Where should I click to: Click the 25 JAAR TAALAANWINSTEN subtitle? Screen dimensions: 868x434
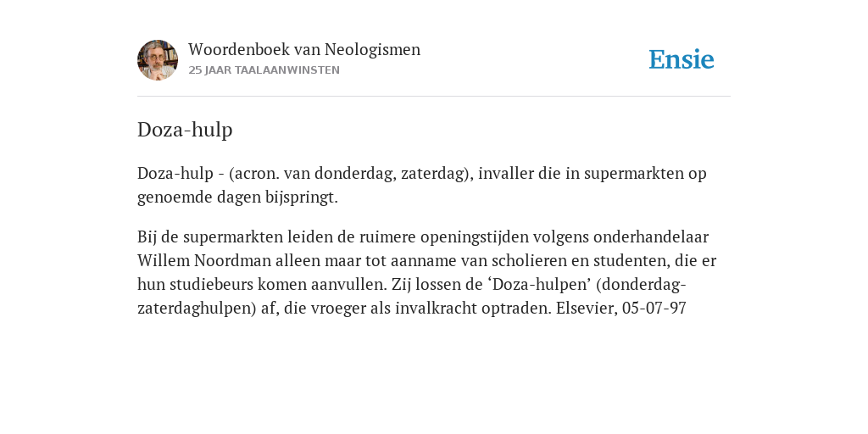[x=264, y=70]
